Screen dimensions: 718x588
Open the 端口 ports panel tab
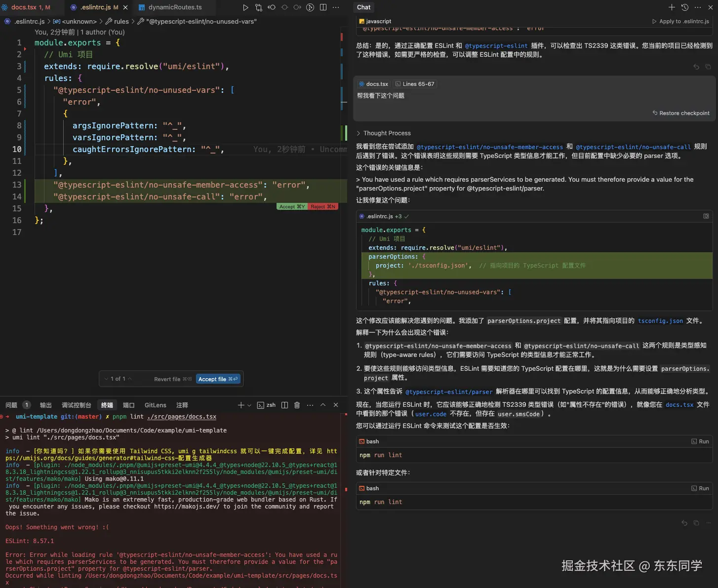[x=129, y=405]
